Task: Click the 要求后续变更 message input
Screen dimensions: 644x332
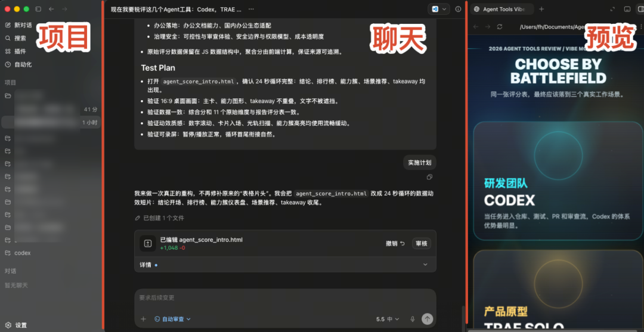Action: pyautogui.click(x=285, y=297)
